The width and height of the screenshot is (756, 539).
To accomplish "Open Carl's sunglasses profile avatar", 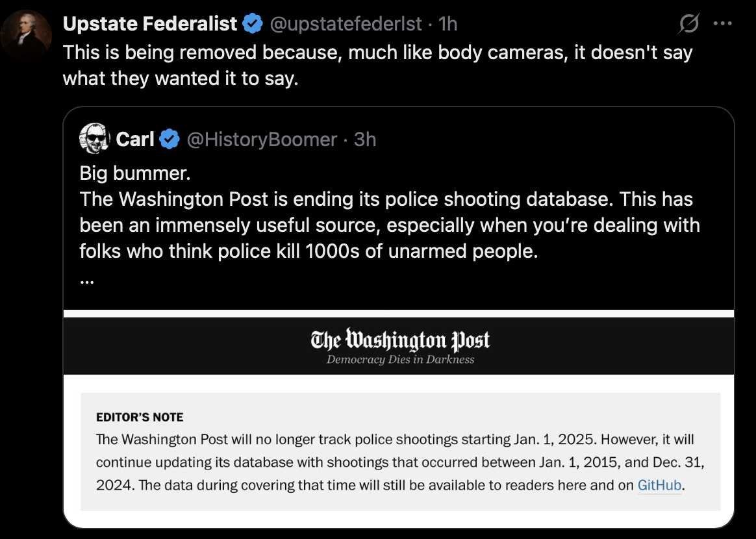I will pos(95,138).
